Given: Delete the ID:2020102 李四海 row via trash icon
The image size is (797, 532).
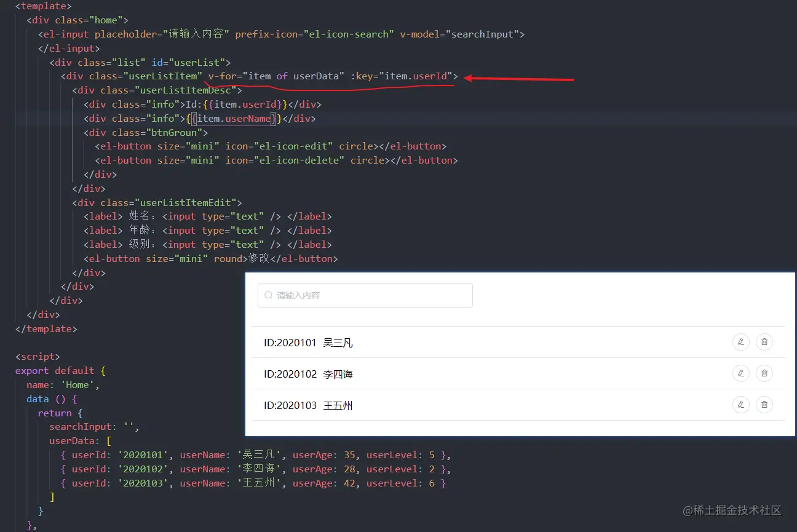Looking at the screenshot, I should [764, 373].
